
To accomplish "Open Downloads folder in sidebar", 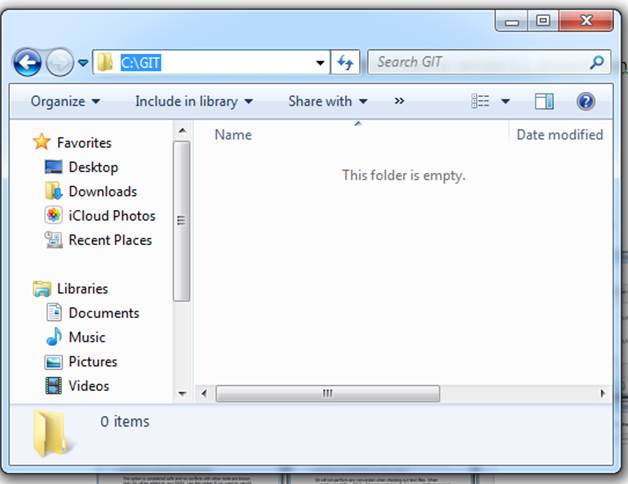I will coord(102,191).
